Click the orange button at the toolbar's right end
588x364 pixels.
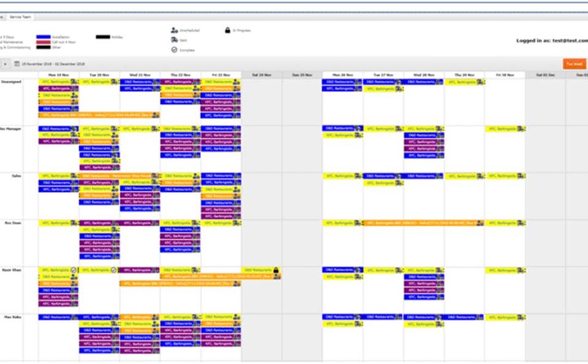tap(574, 64)
